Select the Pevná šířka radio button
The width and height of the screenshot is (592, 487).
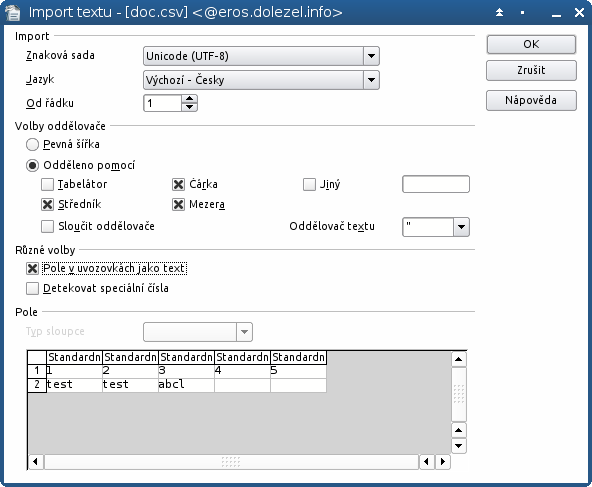click(32, 145)
